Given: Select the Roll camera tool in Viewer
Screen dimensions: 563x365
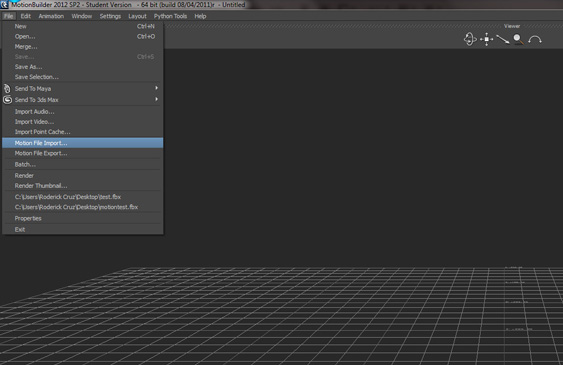Looking at the screenshot, I should tap(535, 39).
